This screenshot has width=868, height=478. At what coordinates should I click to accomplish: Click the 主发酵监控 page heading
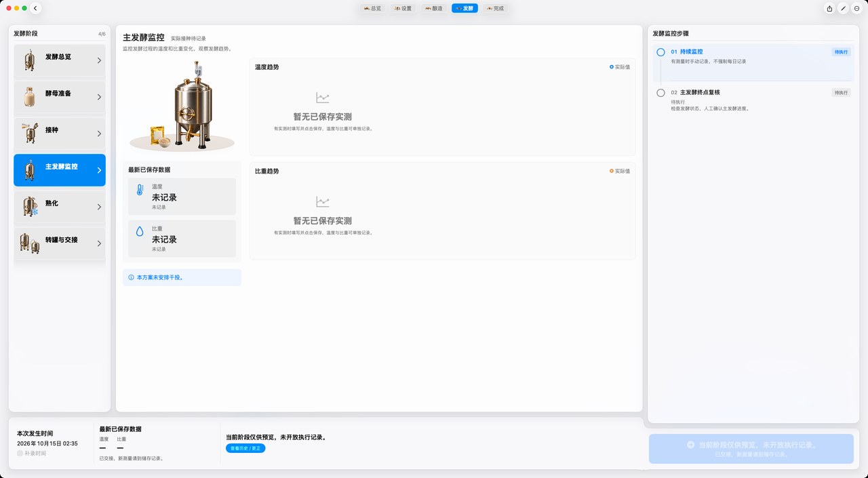(144, 38)
